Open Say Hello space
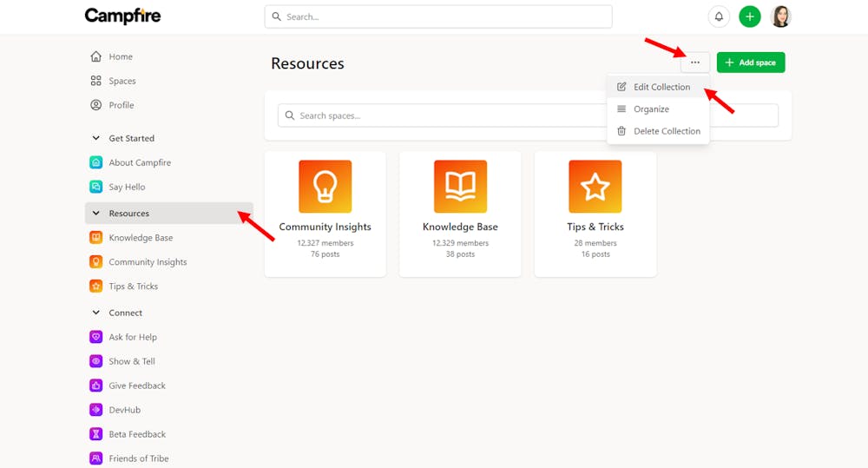 [x=127, y=187]
